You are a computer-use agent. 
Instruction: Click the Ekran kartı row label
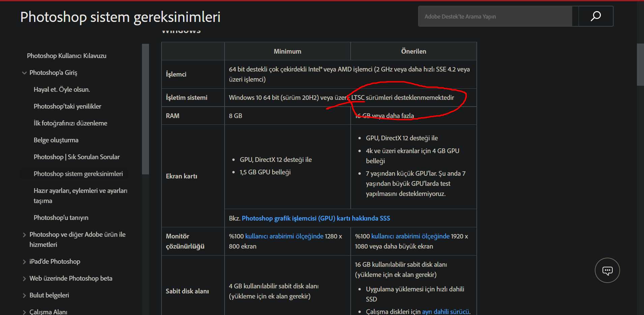coord(181,176)
